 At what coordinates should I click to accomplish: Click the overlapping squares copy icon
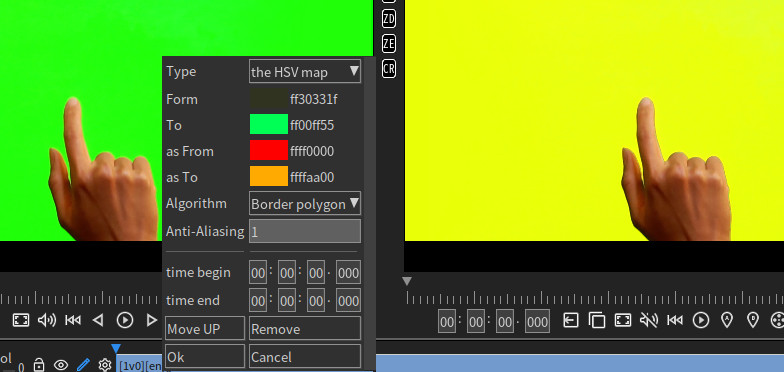pos(597,320)
